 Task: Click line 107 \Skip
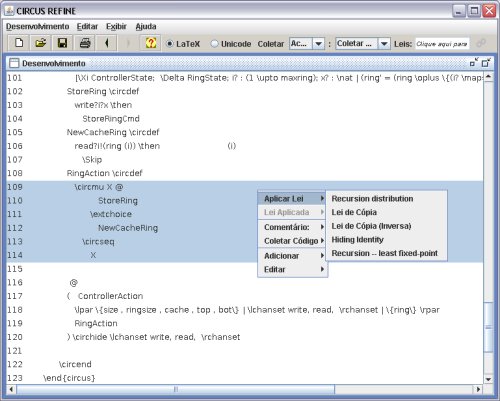click(92, 160)
